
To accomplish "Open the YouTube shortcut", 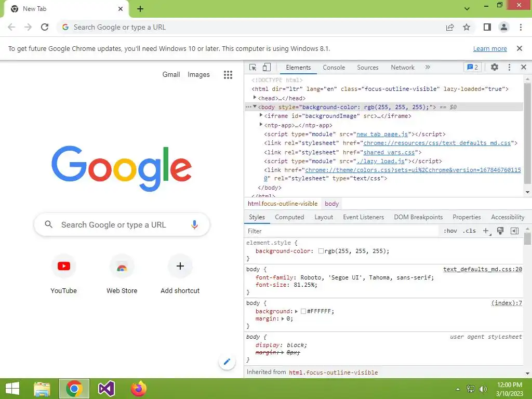I will click(x=63, y=274).
